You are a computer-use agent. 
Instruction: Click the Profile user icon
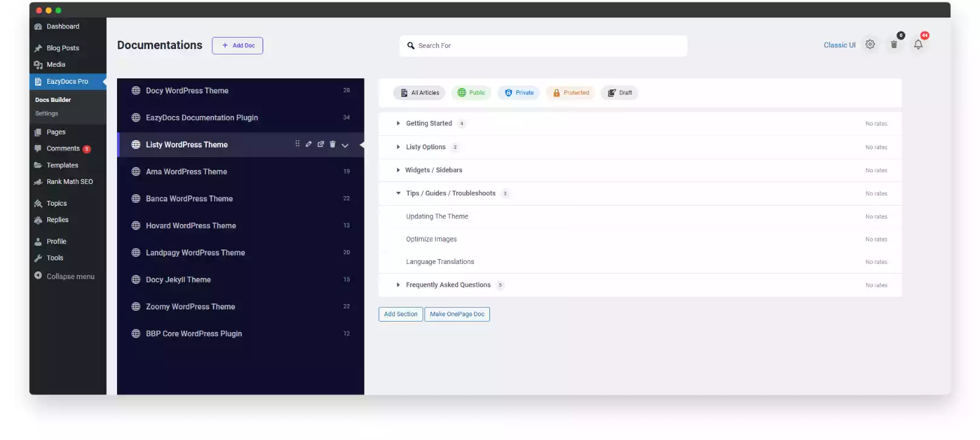click(x=38, y=242)
